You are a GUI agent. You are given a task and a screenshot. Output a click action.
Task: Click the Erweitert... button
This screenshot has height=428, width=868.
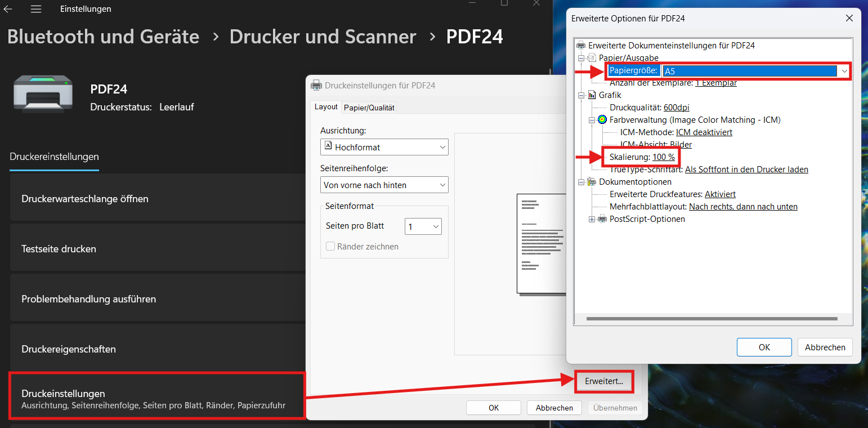[x=604, y=381]
